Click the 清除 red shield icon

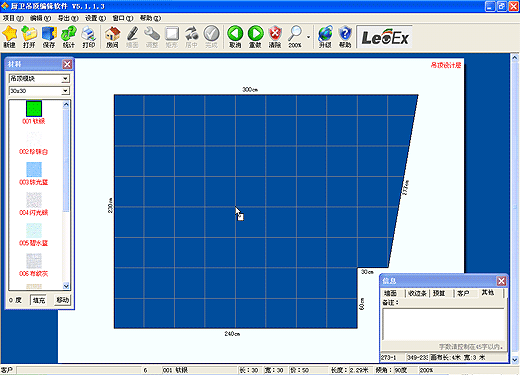[275, 37]
